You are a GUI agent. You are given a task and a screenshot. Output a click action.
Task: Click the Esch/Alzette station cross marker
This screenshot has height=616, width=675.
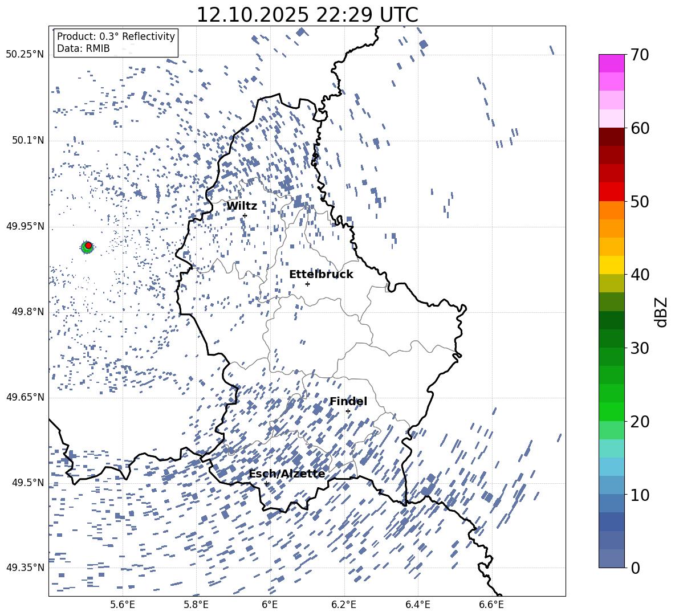click(x=266, y=483)
